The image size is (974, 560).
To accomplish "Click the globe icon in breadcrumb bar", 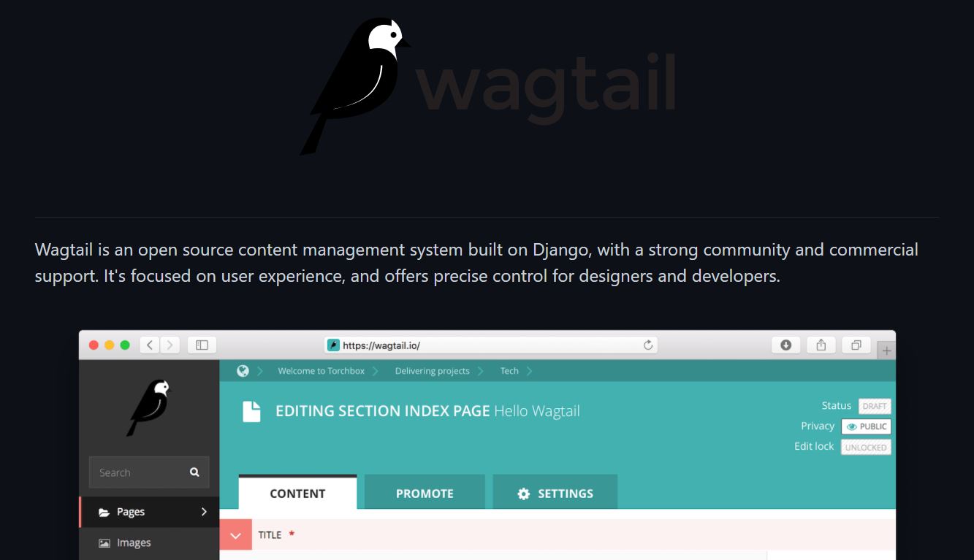I will point(243,371).
